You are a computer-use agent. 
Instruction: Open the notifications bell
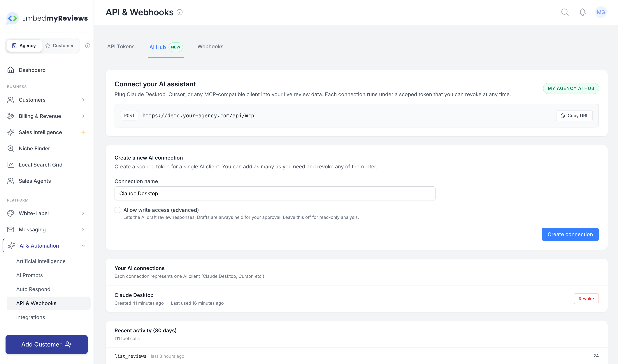pyautogui.click(x=582, y=12)
